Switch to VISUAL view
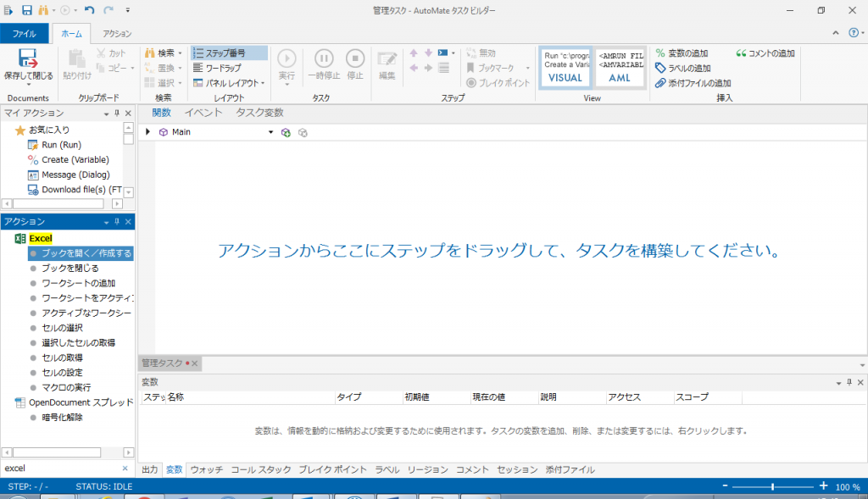Image resolution: width=868 pixels, height=499 pixels. (x=565, y=67)
